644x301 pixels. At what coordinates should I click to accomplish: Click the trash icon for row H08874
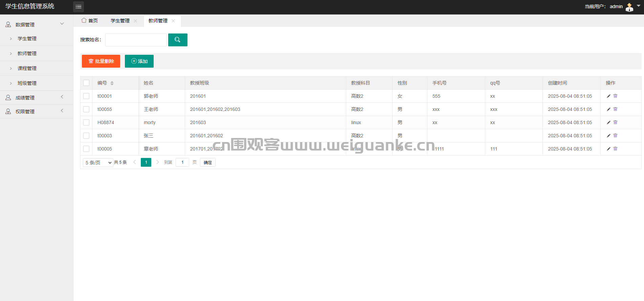pyautogui.click(x=616, y=122)
